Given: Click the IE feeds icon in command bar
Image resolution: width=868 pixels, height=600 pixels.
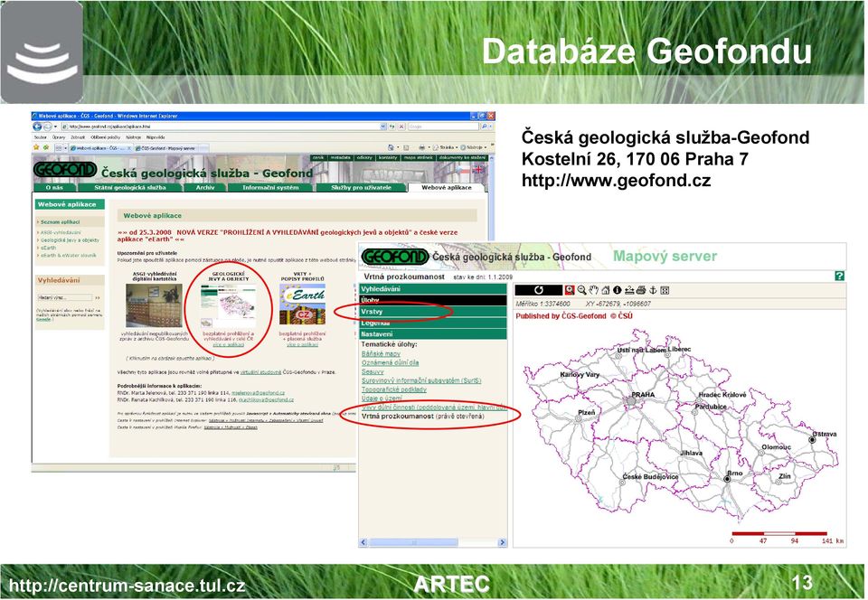Looking at the screenshot, I should (x=406, y=147).
